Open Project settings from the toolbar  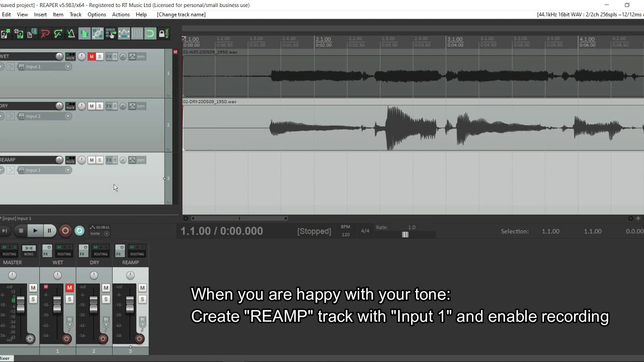[x=32, y=34]
